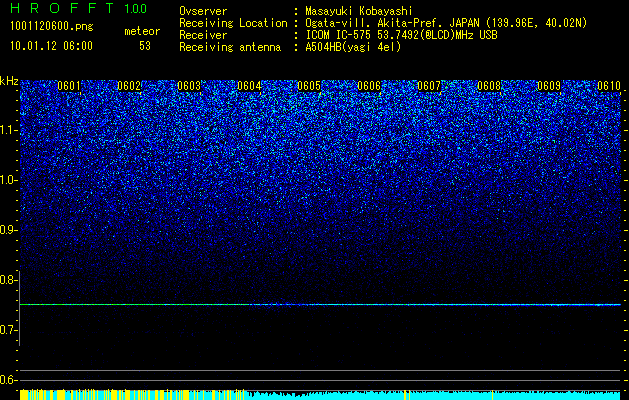Click the kHz axis unit label
The height and width of the screenshot is (400, 629).
click(9, 81)
